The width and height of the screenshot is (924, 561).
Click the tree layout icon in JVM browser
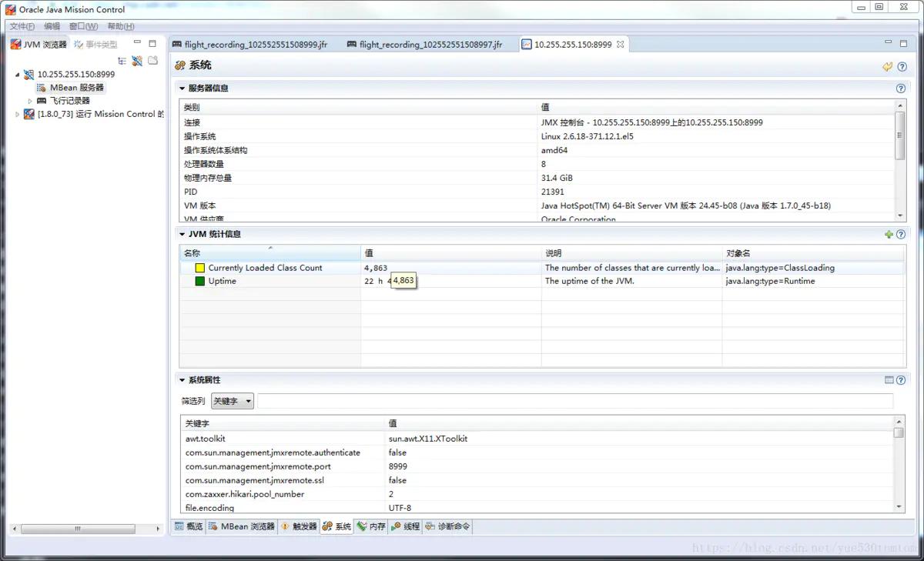pyautogui.click(x=122, y=61)
